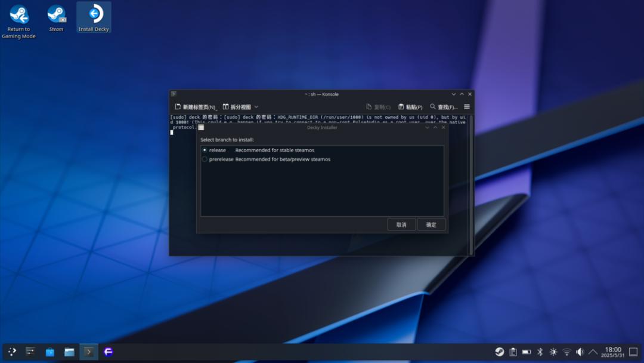Click the Konsole terminal taskbar entry
Image resolution: width=644 pixels, height=363 pixels.
(x=89, y=352)
